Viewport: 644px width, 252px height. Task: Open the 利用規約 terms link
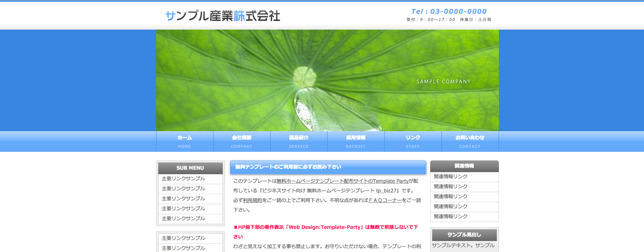[x=252, y=200]
